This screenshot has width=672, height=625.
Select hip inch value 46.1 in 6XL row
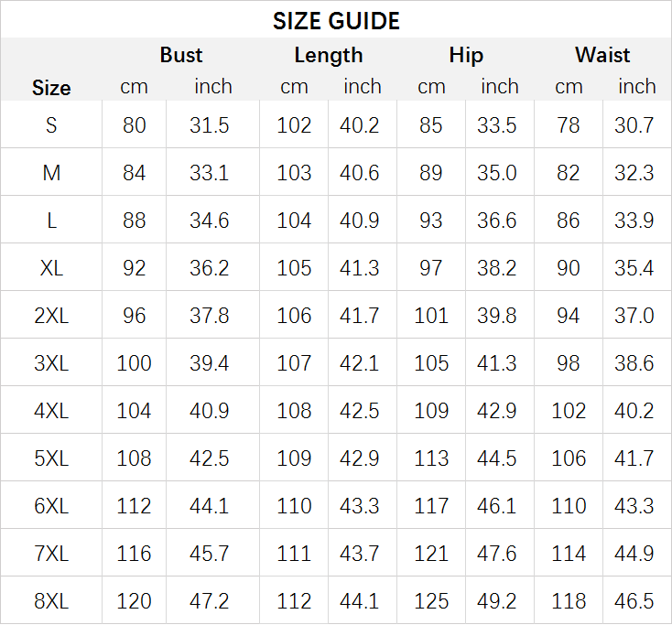(497, 506)
